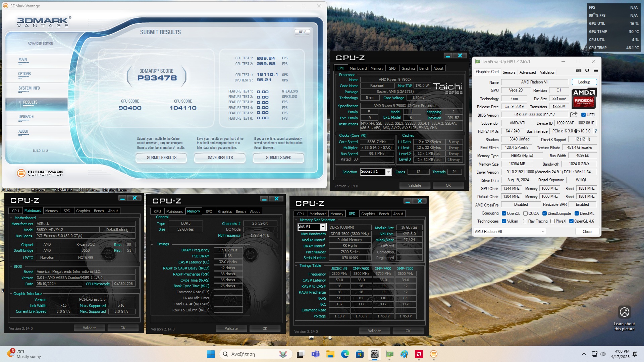Show hidden system tray icons chevron
Image resolution: width=644 pixels, height=362 pixels.
584,354
